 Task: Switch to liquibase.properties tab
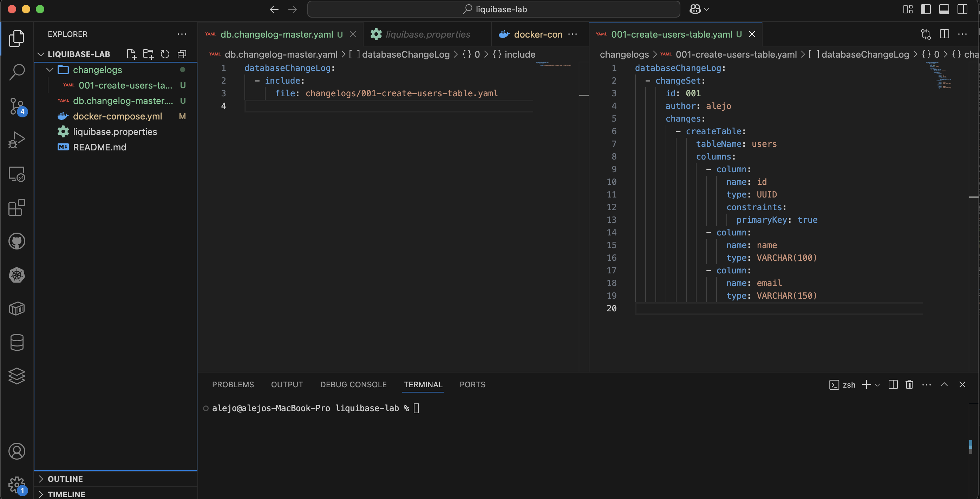click(x=427, y=34)
